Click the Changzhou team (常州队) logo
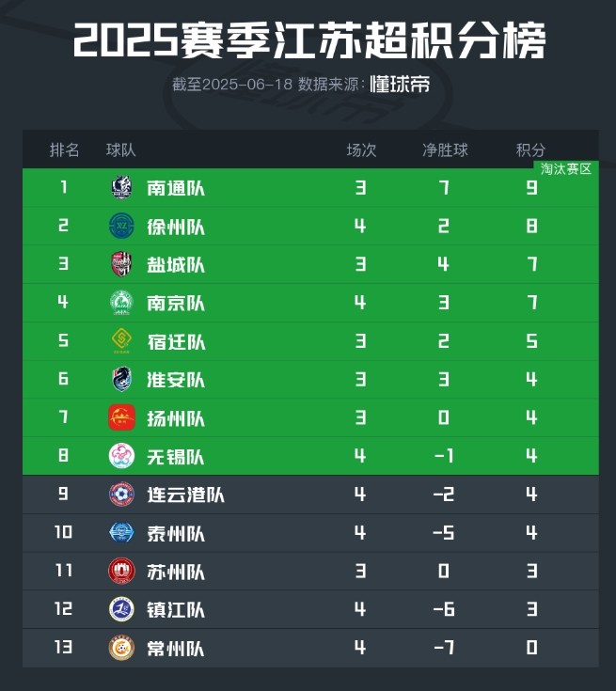The image size is (616, 691). coord(121,648)
